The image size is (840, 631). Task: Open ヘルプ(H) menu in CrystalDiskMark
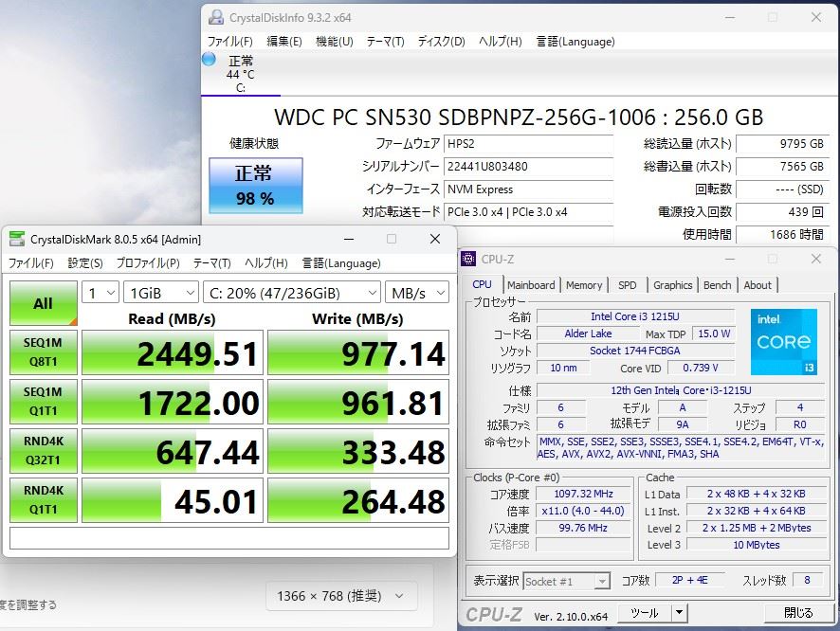pos(265,262)
